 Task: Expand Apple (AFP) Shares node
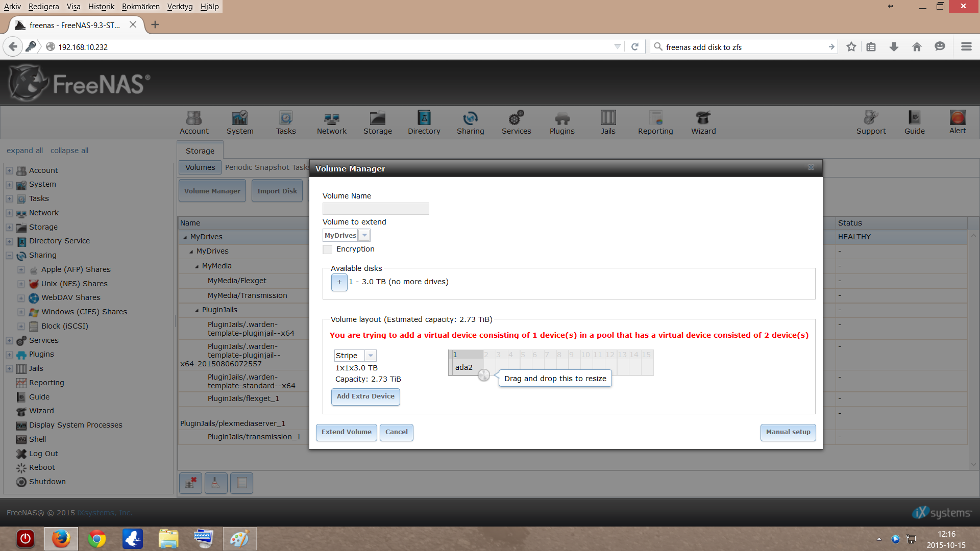[x=21, y=269]
